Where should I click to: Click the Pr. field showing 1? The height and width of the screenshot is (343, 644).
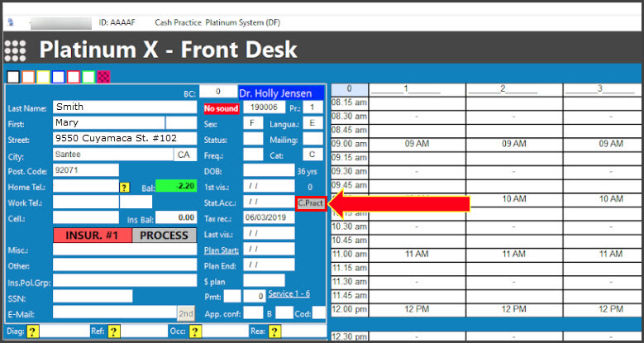pos(312,107)
